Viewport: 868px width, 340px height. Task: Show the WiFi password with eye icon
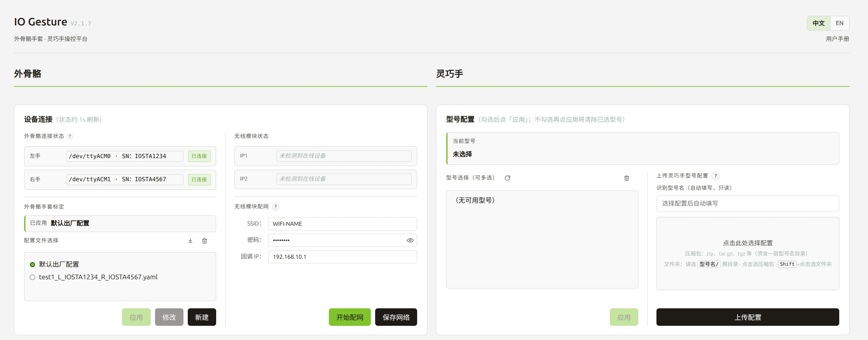(410, 240)
